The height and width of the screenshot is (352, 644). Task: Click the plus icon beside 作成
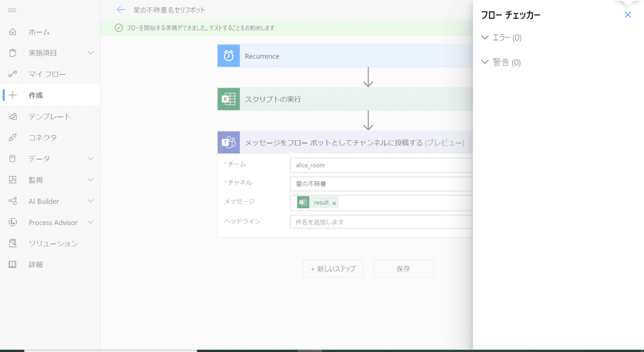[x=13, y=95]
